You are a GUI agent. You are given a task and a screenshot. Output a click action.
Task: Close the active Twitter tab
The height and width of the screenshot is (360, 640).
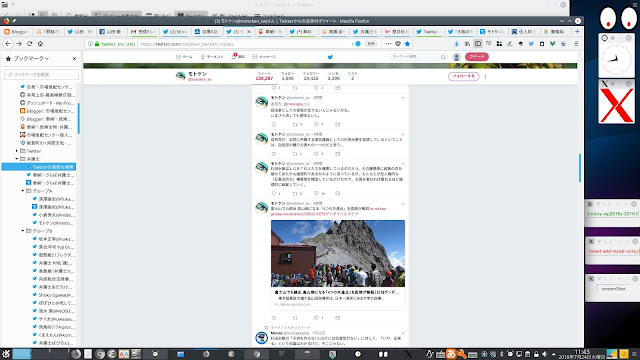pos(249,31)
